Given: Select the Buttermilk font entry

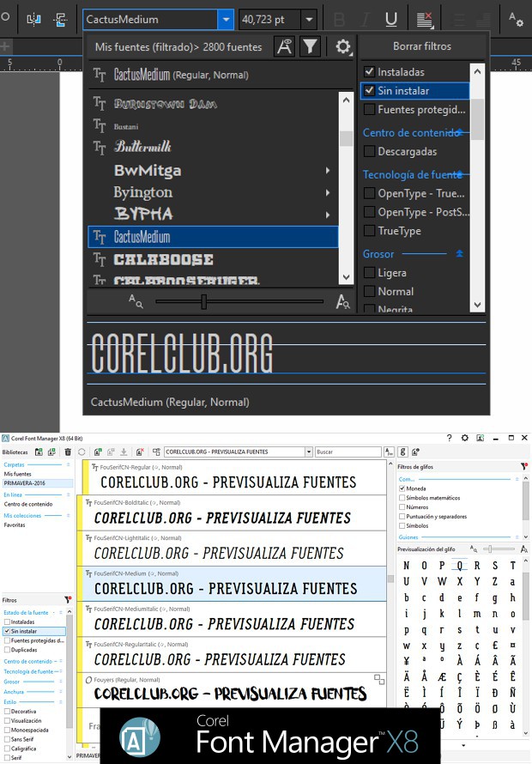Looking at the screenshot, I should pos(213,147).
